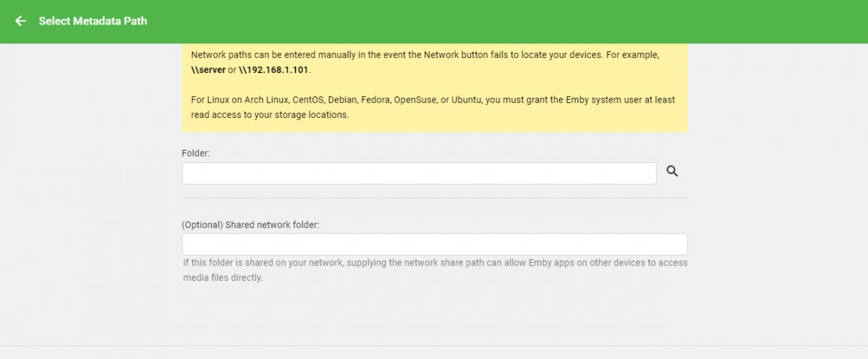Image resolution: width=868 pixels, height=359 pixels.
Task: Click the "(Optional) Shared network folder:" label
Action: click(250, 224)
